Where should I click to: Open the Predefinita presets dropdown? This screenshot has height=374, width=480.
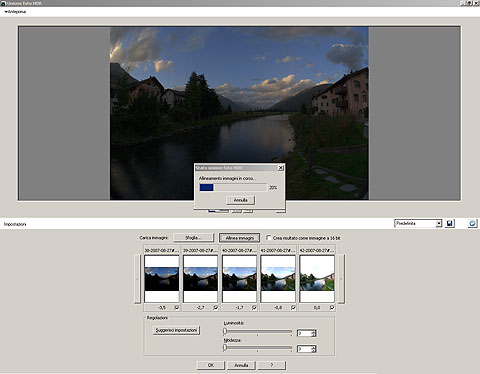tap(439, 223)
